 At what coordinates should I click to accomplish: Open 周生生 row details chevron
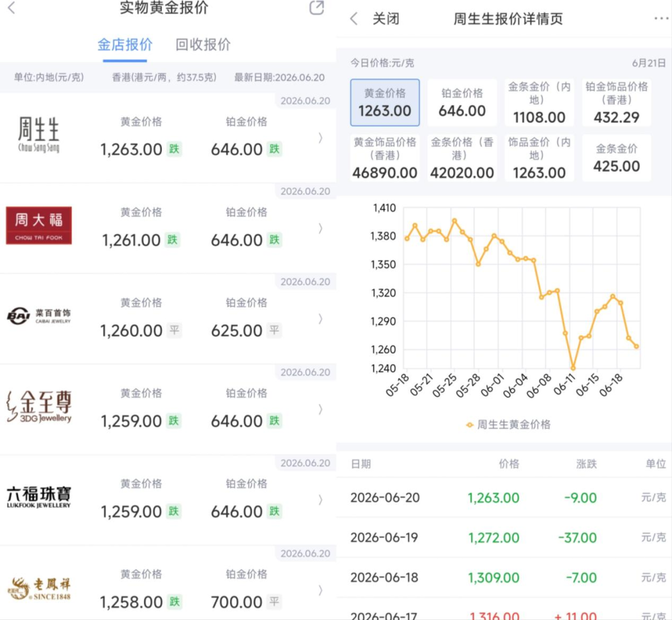tap(320, 138)
